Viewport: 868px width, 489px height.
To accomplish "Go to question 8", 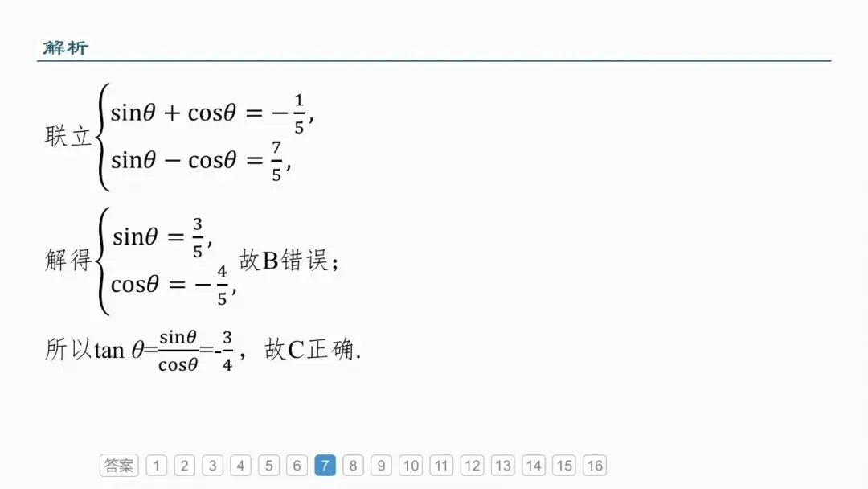I will coord(353,465).
